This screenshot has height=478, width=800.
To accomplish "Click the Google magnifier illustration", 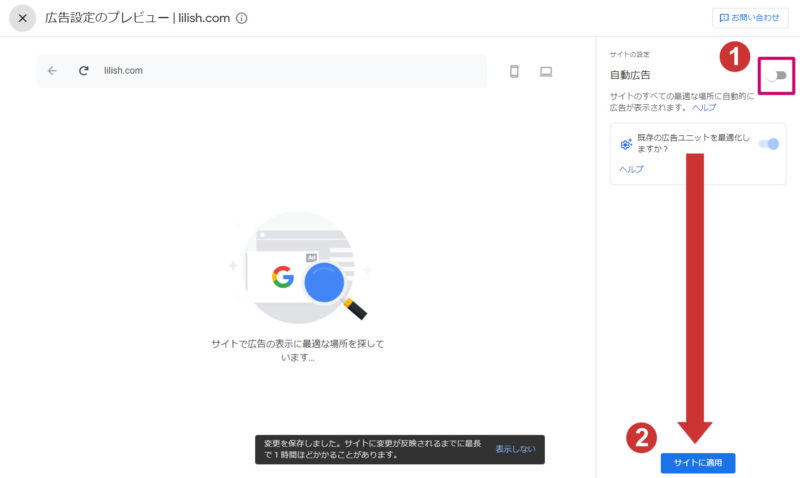I will [x=299, y=267].
